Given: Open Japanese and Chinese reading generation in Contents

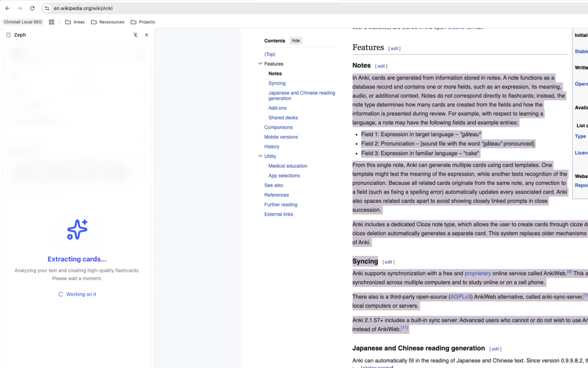Looking at the screenshot, I should [302, 96].
